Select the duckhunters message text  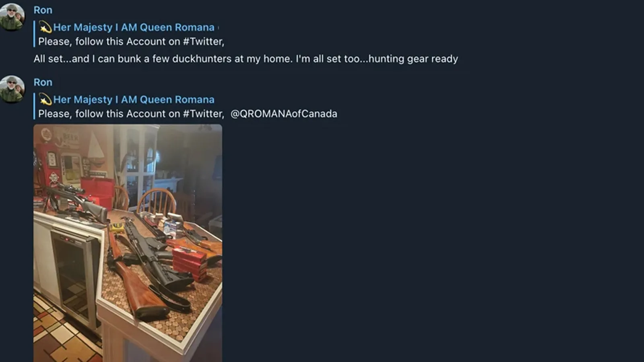click(x=246, y=59)
